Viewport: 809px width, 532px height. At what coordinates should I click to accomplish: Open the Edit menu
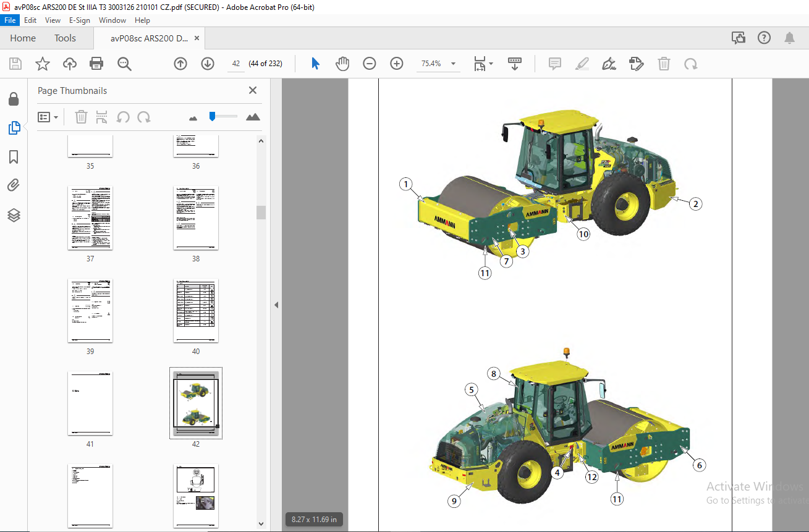30,20
